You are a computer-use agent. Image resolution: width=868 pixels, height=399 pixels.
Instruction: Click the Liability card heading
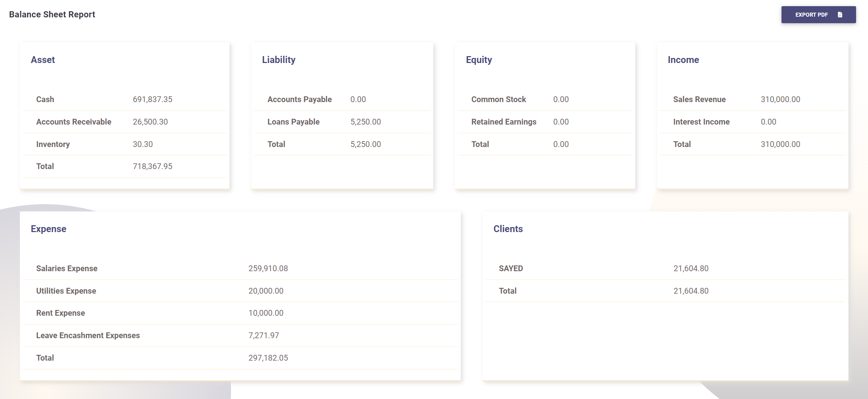pos(278,60)
